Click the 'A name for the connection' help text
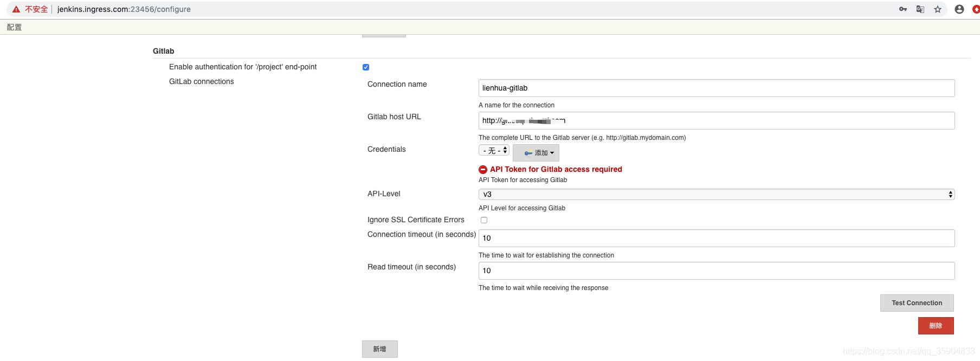Viewport: 980px width, 361px height. pyautogui.click(x=517, y=105)
